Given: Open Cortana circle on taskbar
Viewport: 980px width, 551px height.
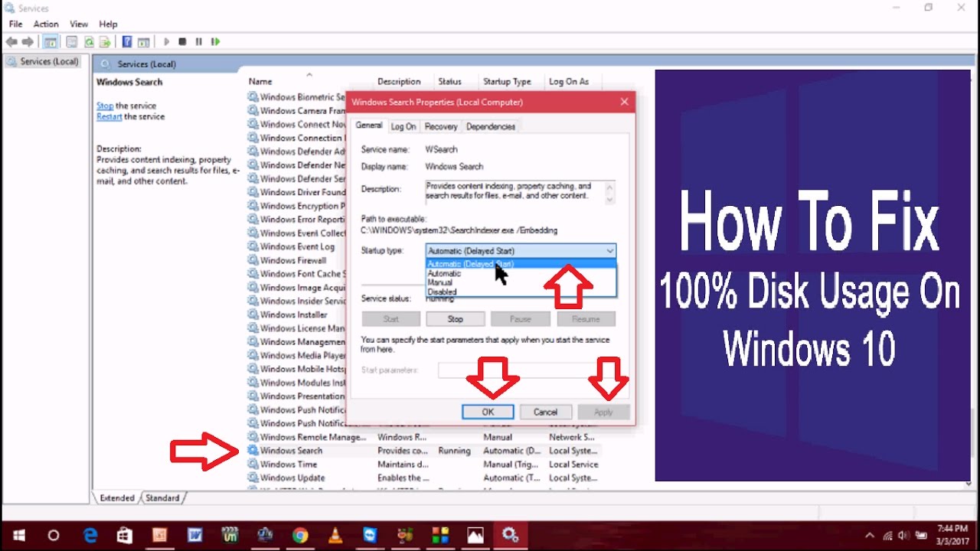Looking at the screenshot, I should tap(54, 535).
